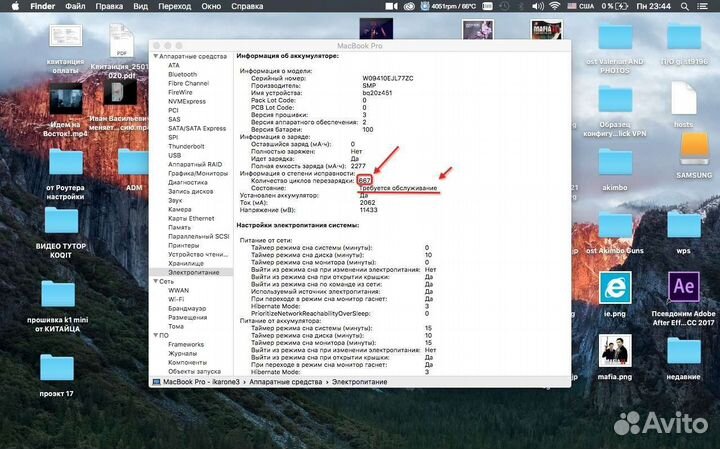
Task: Collapse the Сеть section
Action: (156, 281)
